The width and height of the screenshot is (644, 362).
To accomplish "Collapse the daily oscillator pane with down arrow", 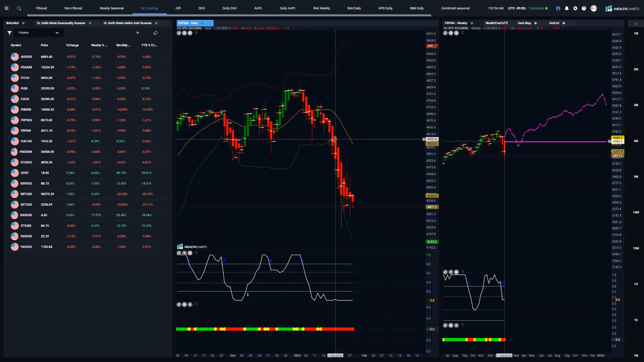I will (184, 253).
